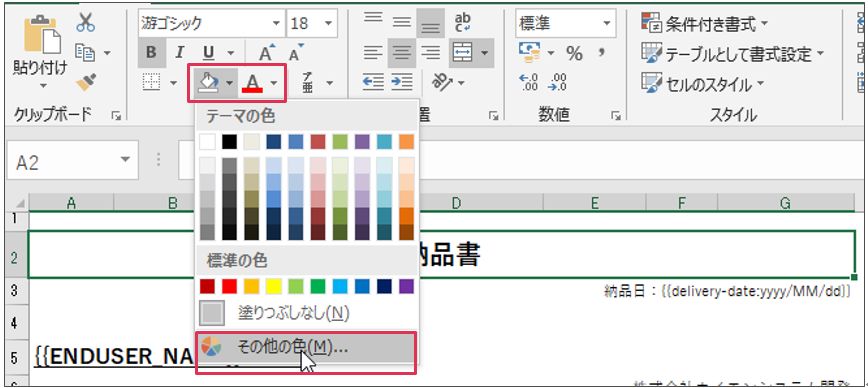Image resolution: width=868 pixels, height=388 pixels.
Task: Center text horizontally
Action: [x=401, y=53]
